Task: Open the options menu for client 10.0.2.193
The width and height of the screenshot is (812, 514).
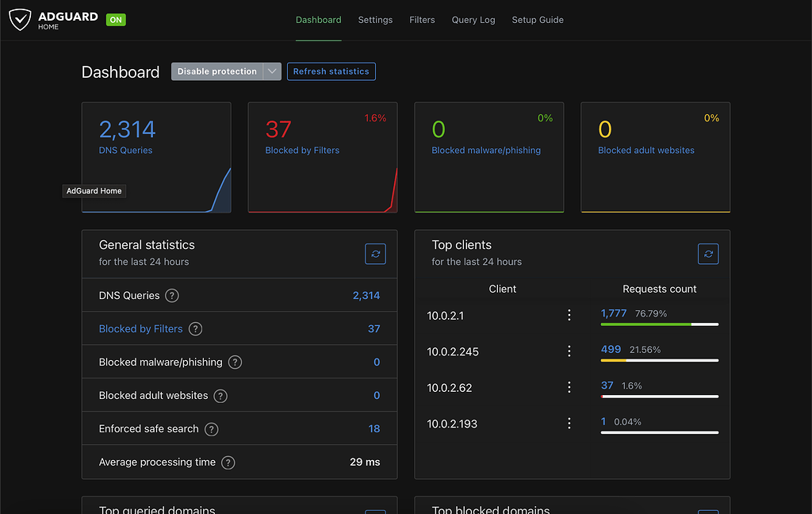Action: [x=569, y=424]
